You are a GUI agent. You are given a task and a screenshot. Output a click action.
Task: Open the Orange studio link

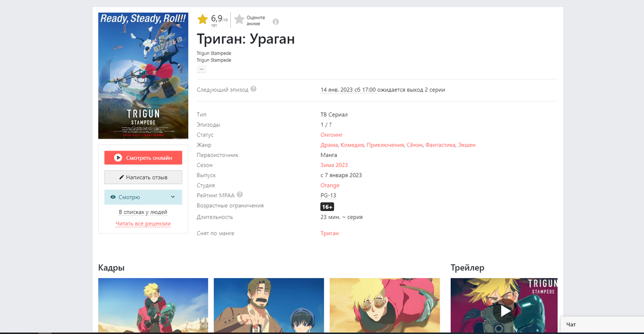click(x=330, y=185)
